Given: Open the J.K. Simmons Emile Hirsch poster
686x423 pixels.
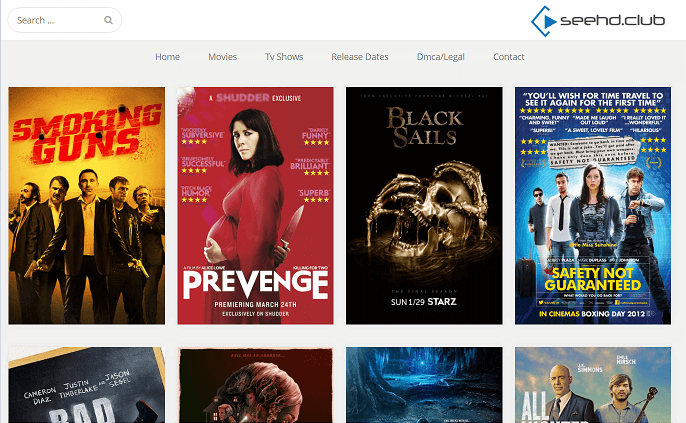Looking at the screenshot, I should click(x=593, y=385).
